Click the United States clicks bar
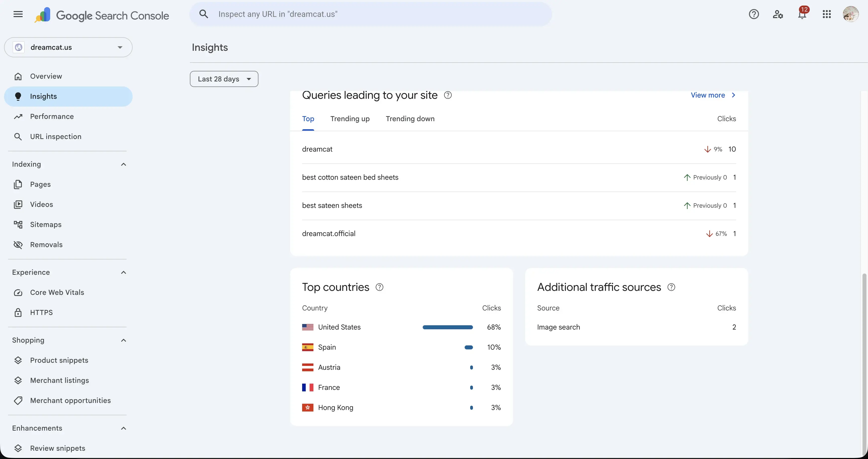 point(448,327)
